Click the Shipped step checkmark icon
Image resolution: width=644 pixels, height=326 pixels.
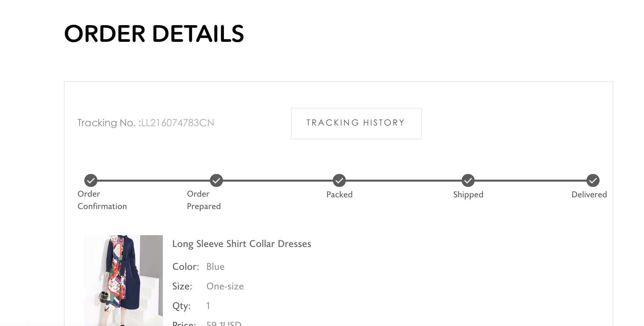coord(468,180)
